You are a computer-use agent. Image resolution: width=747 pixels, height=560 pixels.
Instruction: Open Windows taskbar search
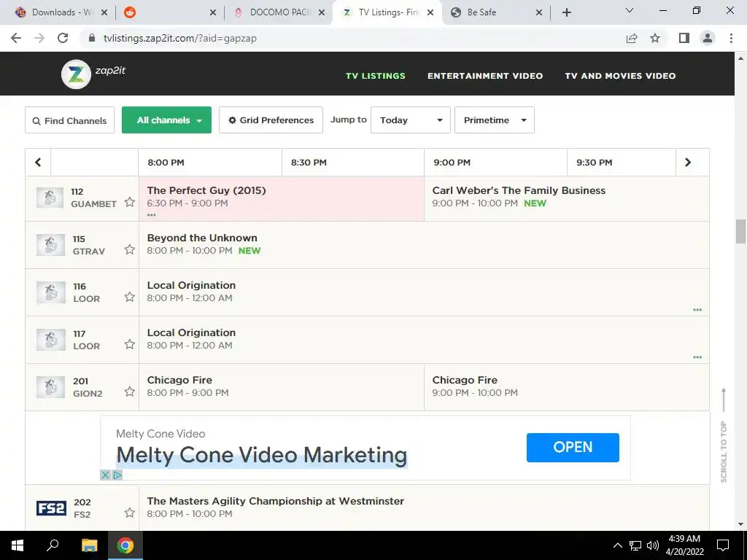point(53,545)
